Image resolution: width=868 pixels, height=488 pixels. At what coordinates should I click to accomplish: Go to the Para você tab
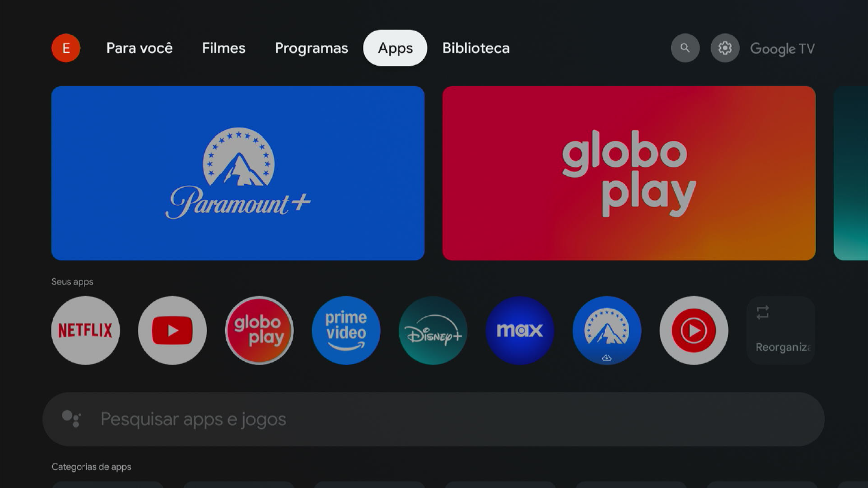pyautogui.click(x=139, y=48)
